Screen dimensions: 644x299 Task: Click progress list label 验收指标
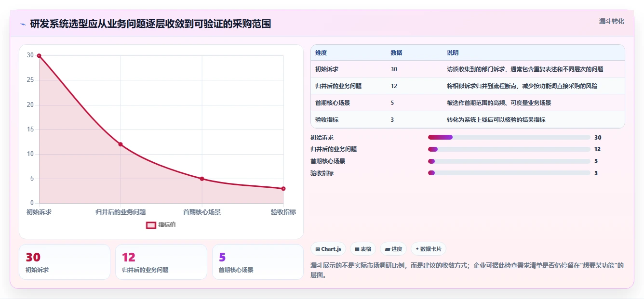point(322,173)
